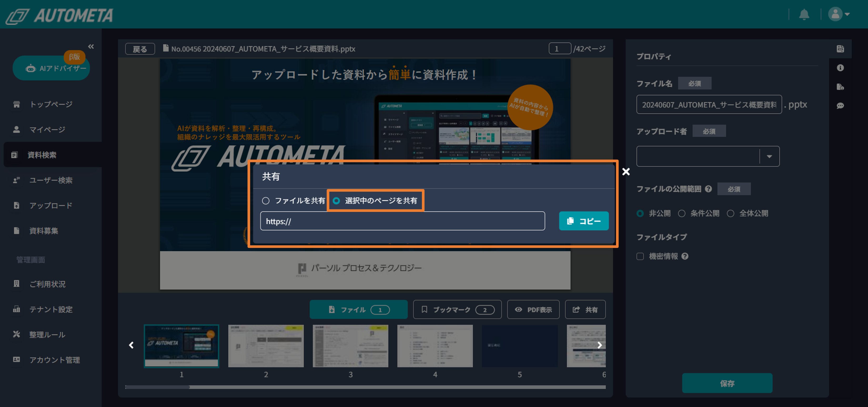Image resolution: width=868 pixels, height=407 pixels.
Task: Click help icon beside ファイルの公開範囲
Action: click(708, 189)
